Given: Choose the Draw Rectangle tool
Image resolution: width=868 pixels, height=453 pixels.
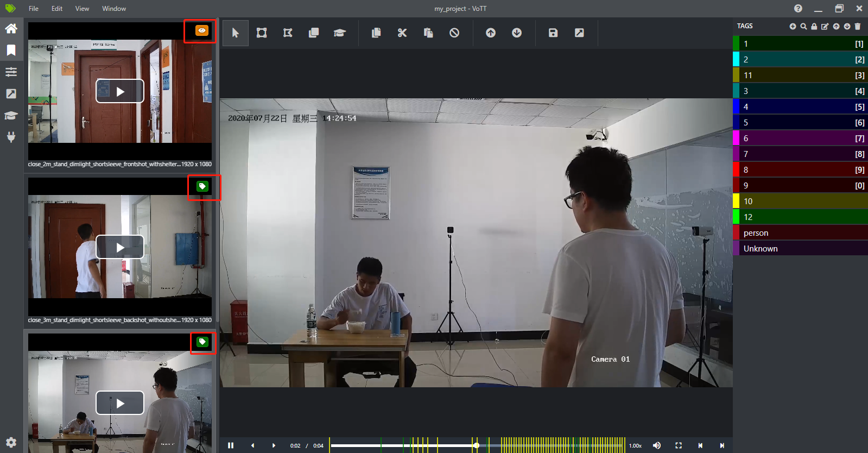Looking at the screenshot, I should pyautogui.click(x=262, y=33).
